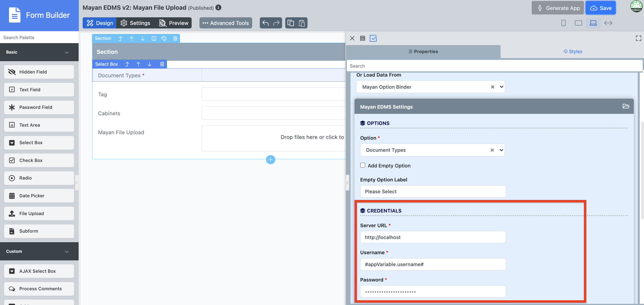Viewport: 644px width, 305px height.
Task: Select Check Box palette item
Action: [39, 160]
